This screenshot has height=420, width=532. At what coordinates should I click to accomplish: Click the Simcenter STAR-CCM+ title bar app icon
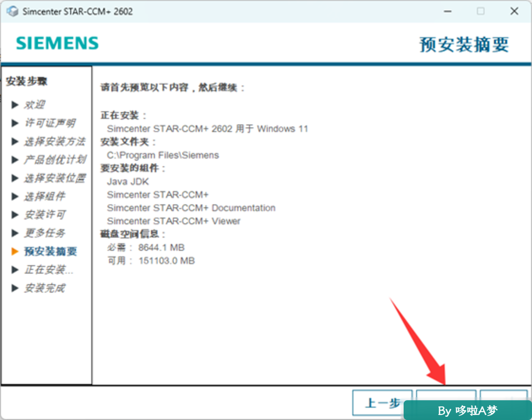coord(12,11)
